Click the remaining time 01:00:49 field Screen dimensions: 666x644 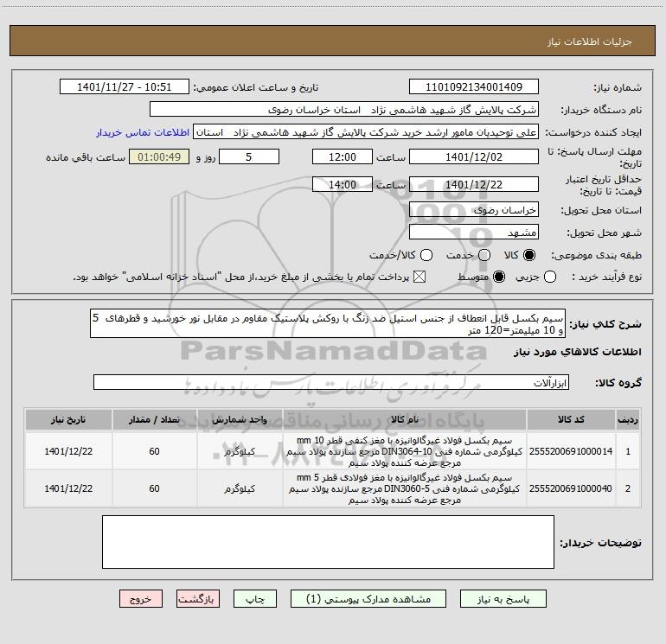point(159,156)
